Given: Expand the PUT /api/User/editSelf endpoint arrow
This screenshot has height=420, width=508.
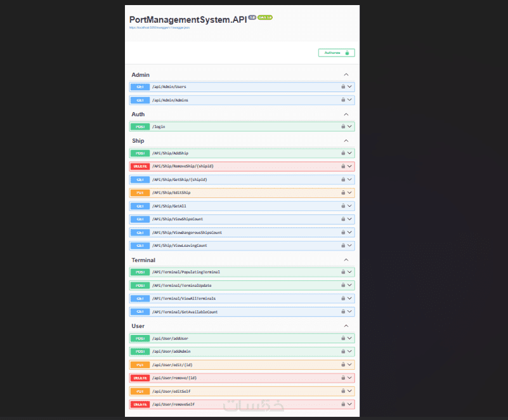Looking at the screenshot, I should click(x=349, y=391).
